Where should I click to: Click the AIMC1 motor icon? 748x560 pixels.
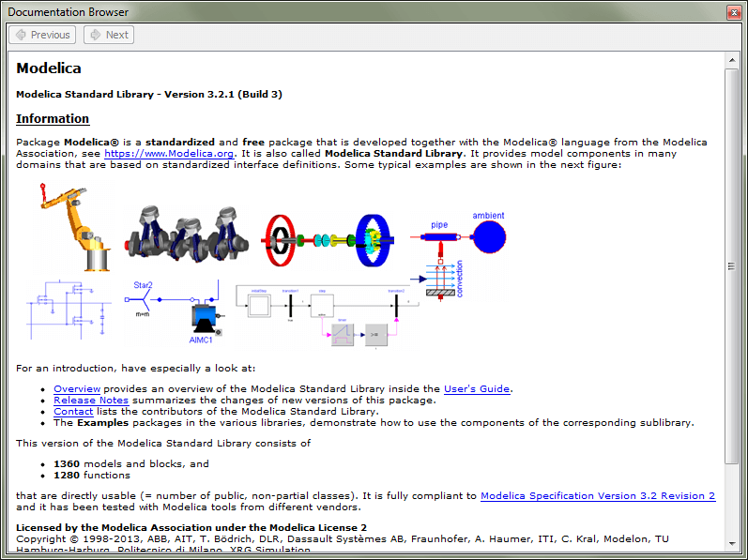(206, 318)
